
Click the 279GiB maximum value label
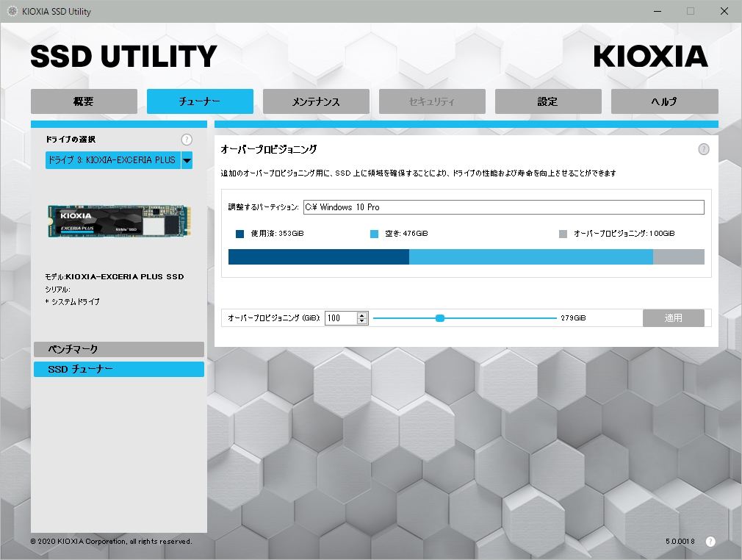(574, 318)
